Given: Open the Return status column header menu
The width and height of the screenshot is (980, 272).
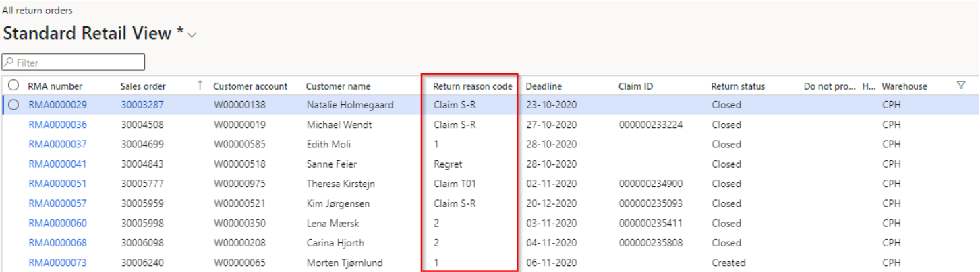Looking at the screenshot, I should point(738,86).
